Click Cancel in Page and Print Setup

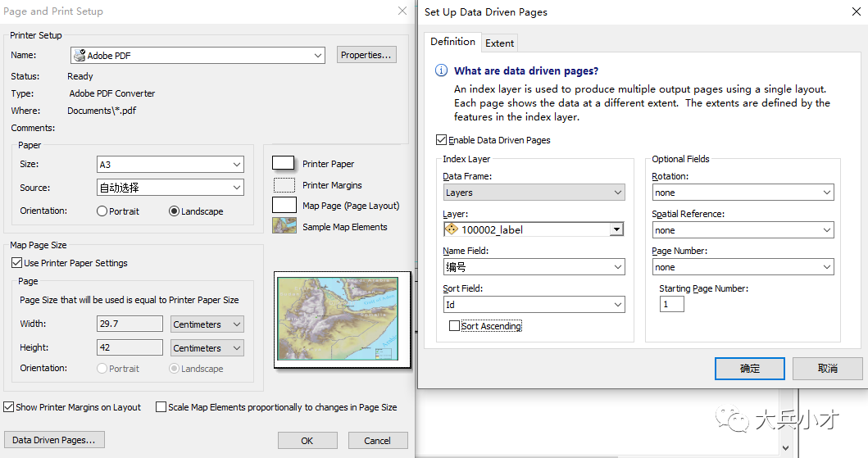(x=378, y=440)
